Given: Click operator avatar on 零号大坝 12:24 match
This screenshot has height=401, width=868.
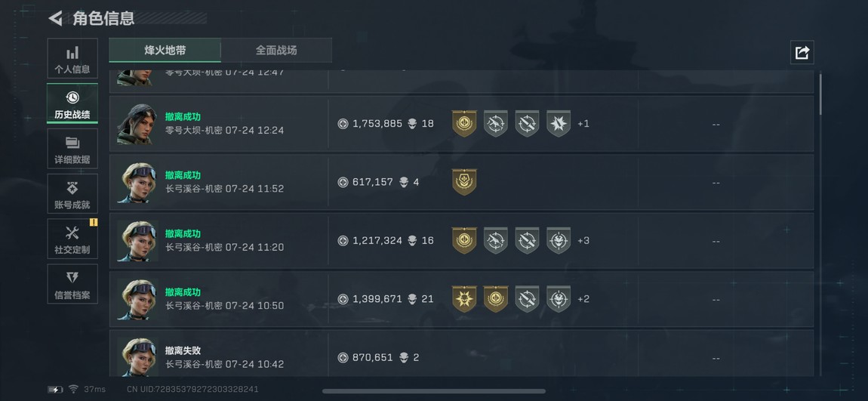Looking at the screenshot, I should point(137,124).
